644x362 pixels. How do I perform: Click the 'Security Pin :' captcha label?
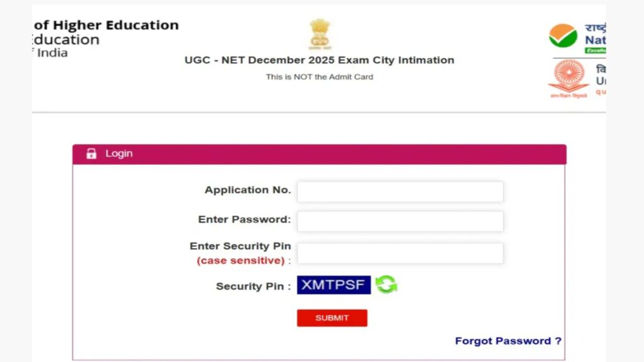tap(253, 286)
